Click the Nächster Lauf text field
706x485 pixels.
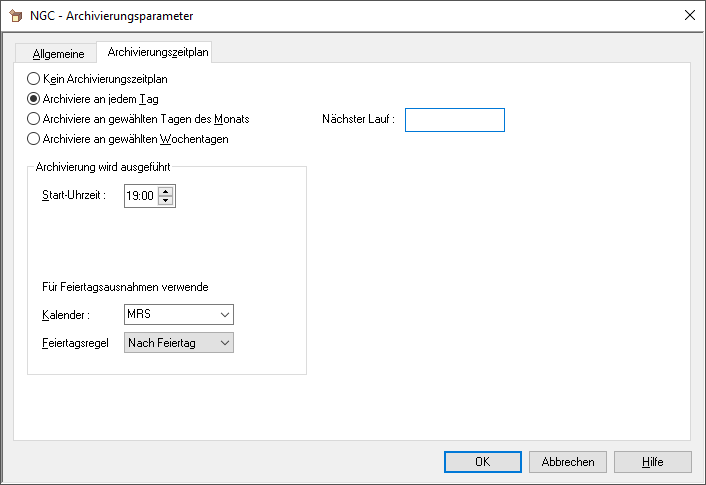454,120
